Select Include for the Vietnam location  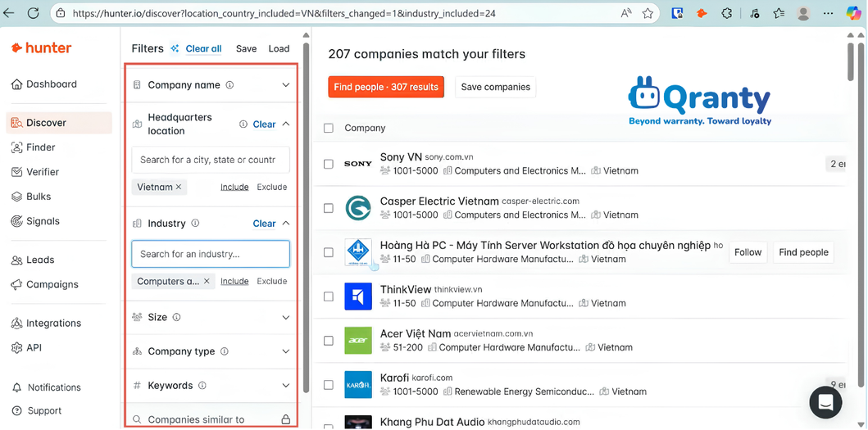(234, 187)
